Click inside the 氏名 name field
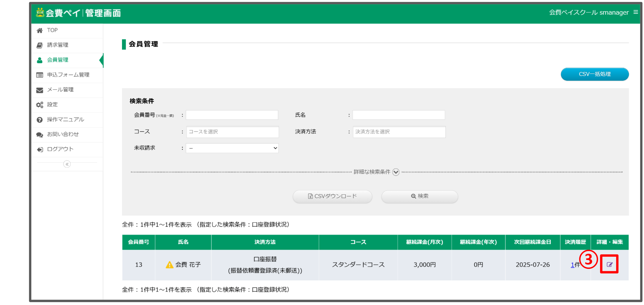The width and height of the screenshot is (644, 305). point(399,115)
